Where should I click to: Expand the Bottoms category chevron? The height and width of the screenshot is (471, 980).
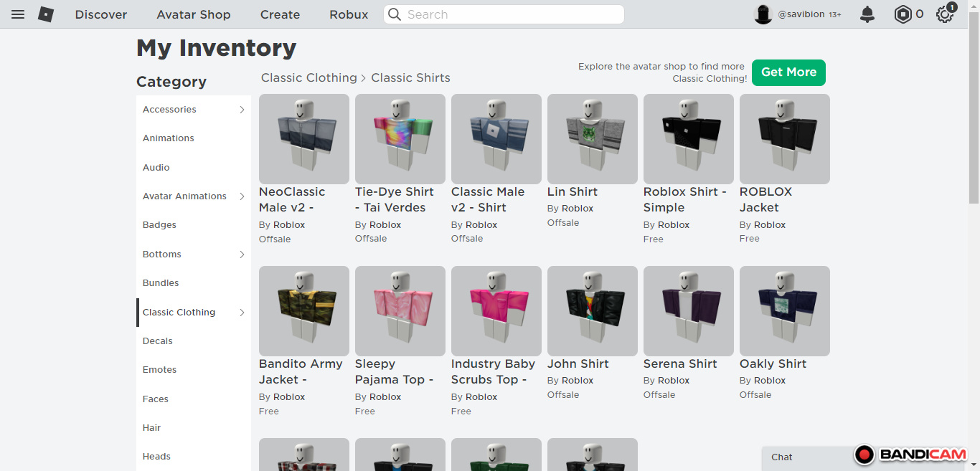242,254
